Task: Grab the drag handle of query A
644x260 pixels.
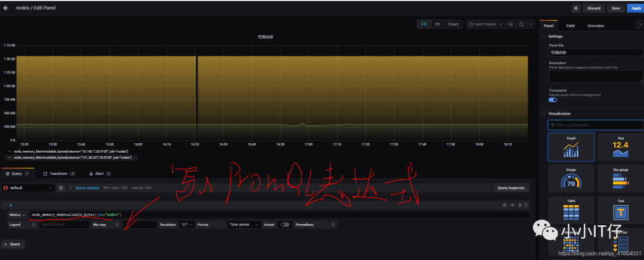Action: coord(526,205)
